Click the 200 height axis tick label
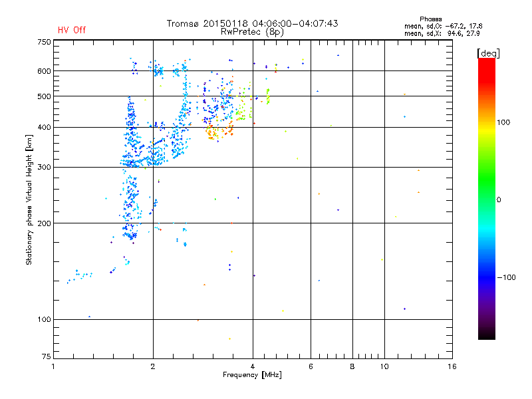Screen dimensions: 532x399 (44, 223)
